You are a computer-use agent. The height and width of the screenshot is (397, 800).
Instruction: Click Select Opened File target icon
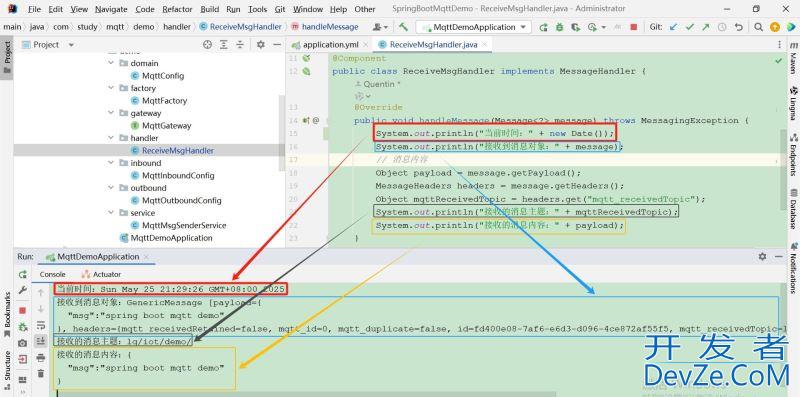pos(207,45)
